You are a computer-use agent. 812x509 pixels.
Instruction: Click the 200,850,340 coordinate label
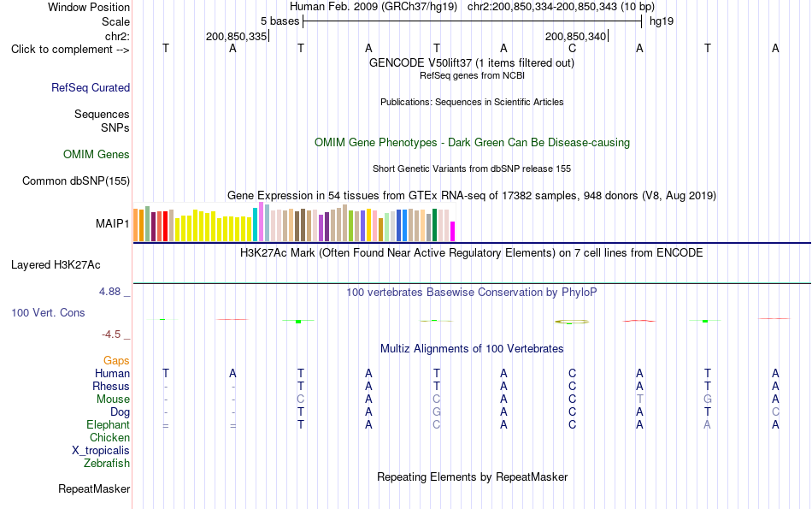click(575, 36)
